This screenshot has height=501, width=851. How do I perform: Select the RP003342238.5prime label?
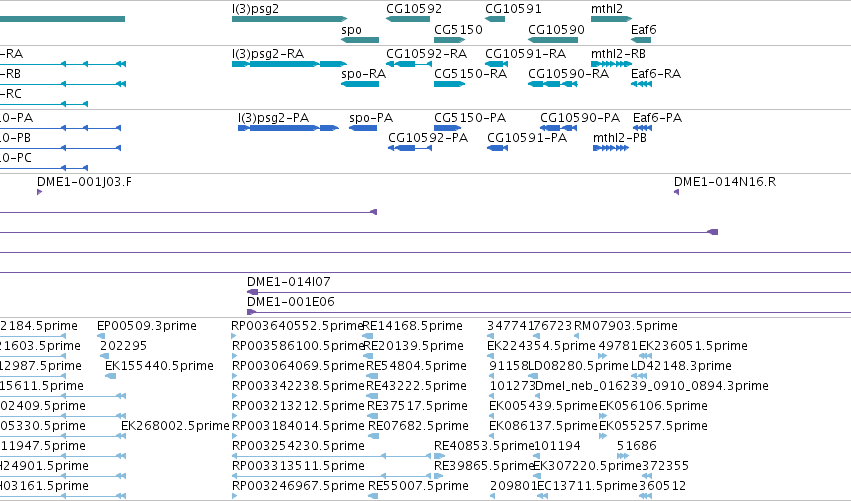pyautogui.click(x=298, y=386)
